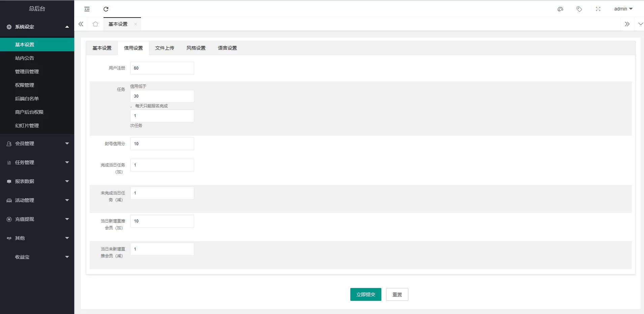Switch to the 文件上传 tab

165,48
